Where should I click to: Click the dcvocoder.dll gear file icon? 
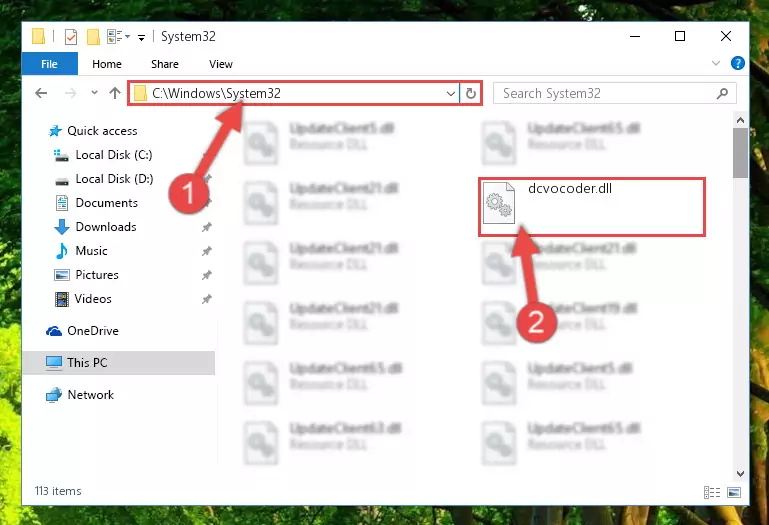point(499,203)
